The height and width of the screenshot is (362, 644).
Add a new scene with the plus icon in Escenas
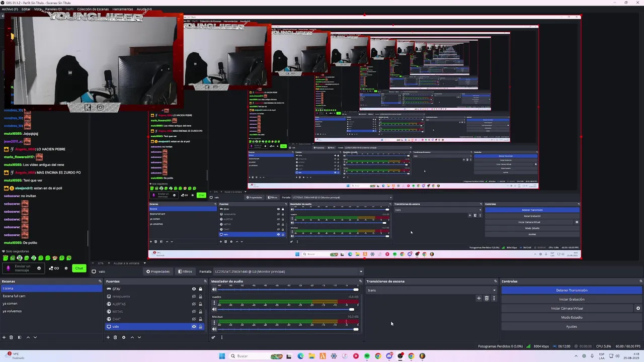[4, 337]
